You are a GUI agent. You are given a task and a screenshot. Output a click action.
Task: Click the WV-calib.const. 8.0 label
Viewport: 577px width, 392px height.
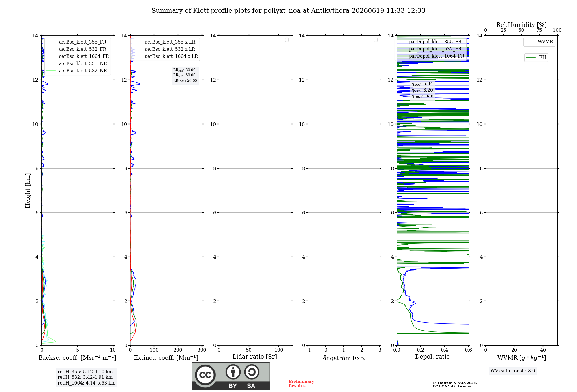coord(513,371)
